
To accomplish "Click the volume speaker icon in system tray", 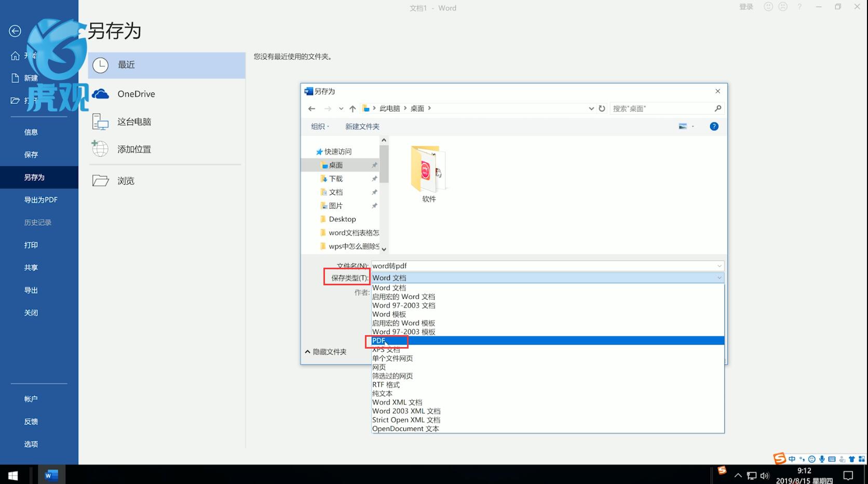I will [x=765, y=476].
